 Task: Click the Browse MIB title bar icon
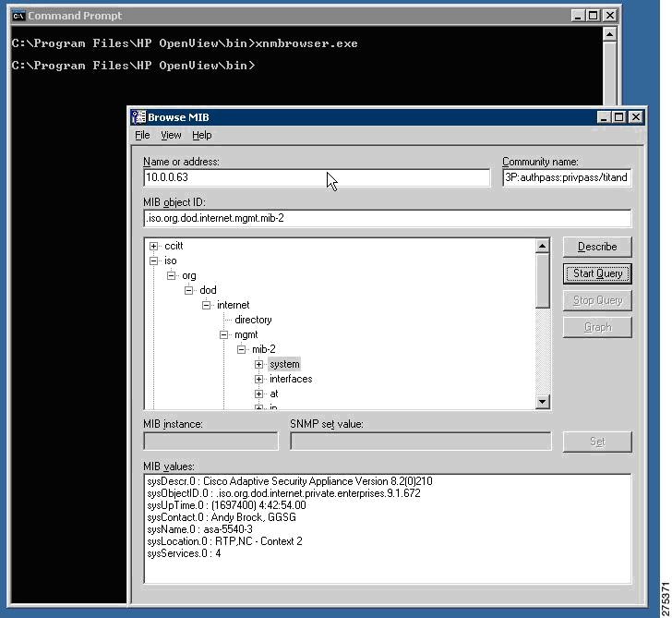coord(138,117)
